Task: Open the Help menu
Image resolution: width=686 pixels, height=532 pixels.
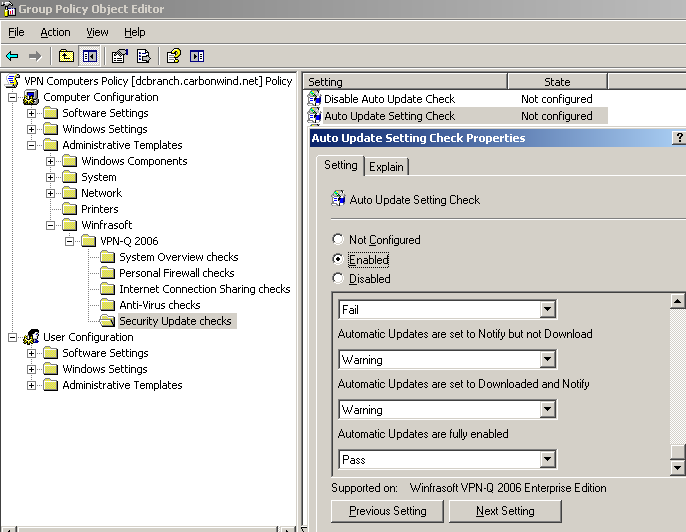Action: tap(134, 32)
